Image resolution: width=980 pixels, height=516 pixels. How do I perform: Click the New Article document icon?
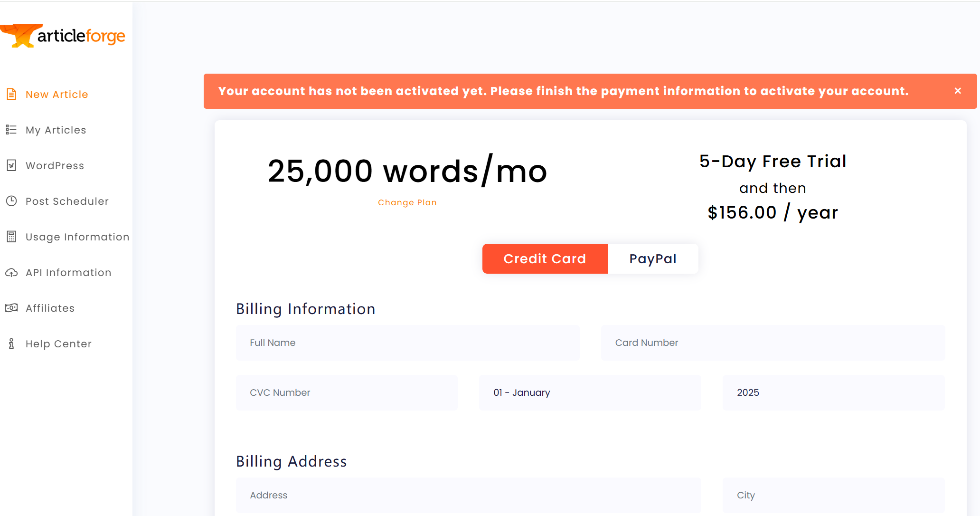pos(11,94)
